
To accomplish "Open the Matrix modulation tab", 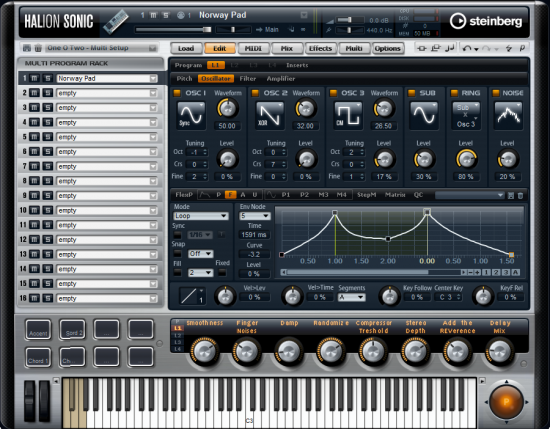I will [395, 195].
